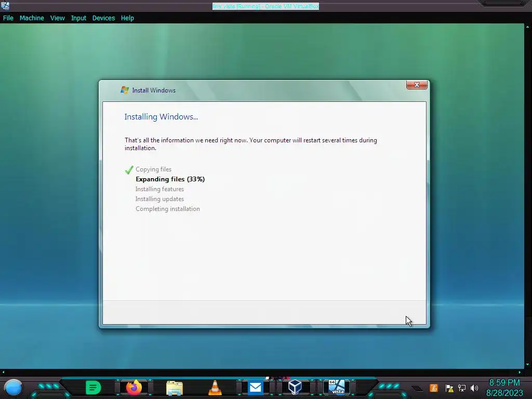Open VirtualBox Manager from the taskbar

295,387
